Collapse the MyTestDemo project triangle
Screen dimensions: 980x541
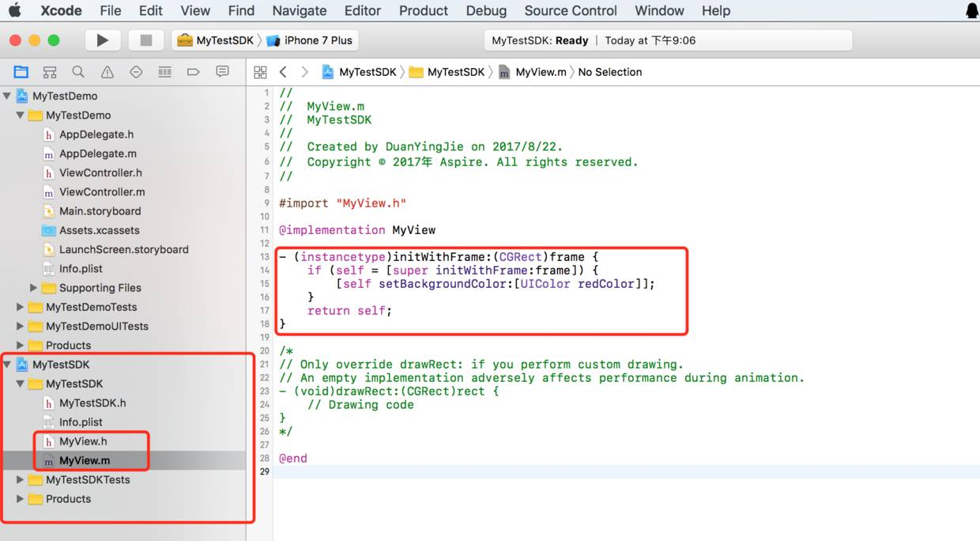click(7, 96)
